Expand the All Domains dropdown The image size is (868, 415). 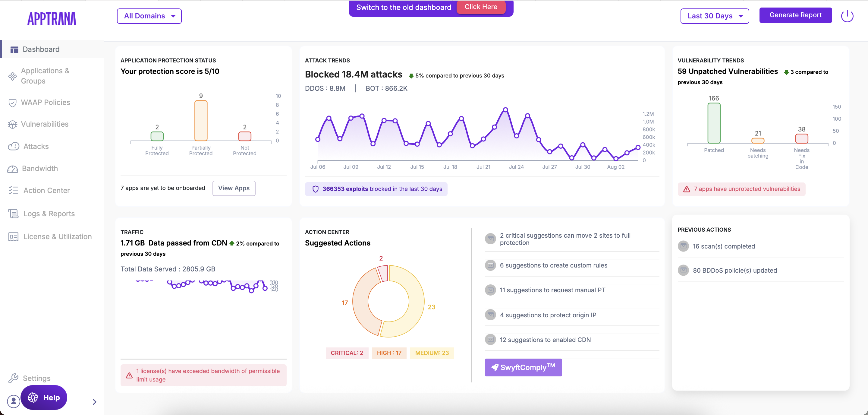tap(149, 16)
